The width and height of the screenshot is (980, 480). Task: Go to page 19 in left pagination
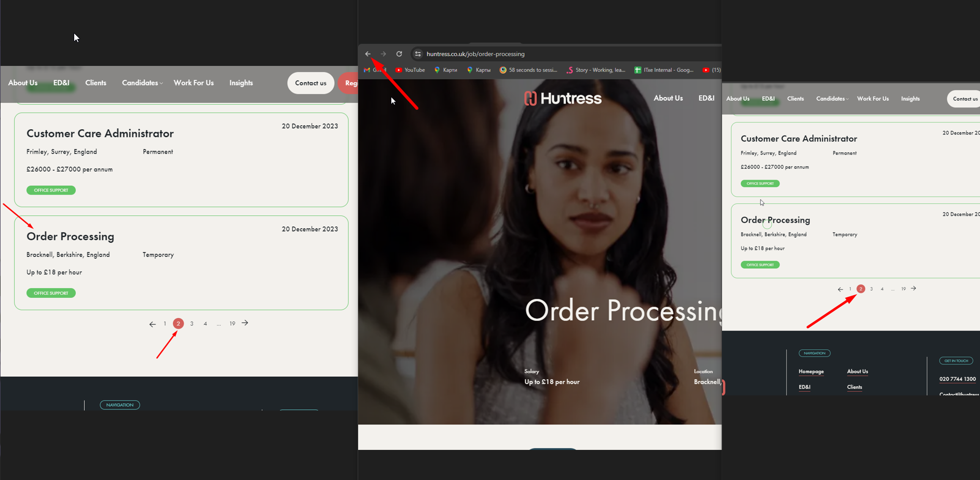pos(232,324)
